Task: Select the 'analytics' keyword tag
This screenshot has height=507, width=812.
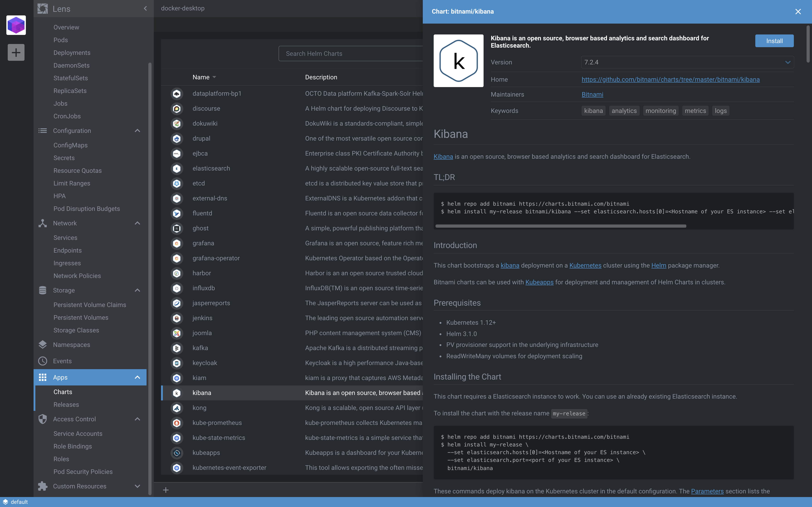Action: (624, 111)
